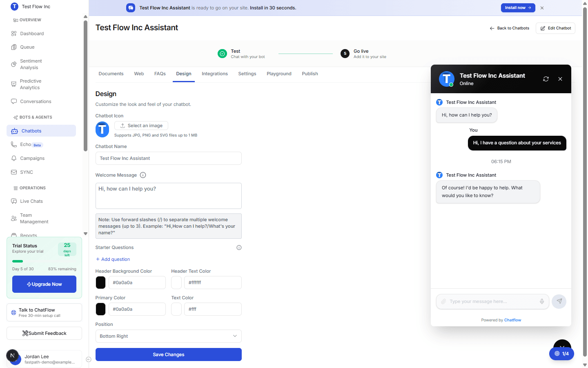
Task: Click the chat message input field
Action: 493,301
